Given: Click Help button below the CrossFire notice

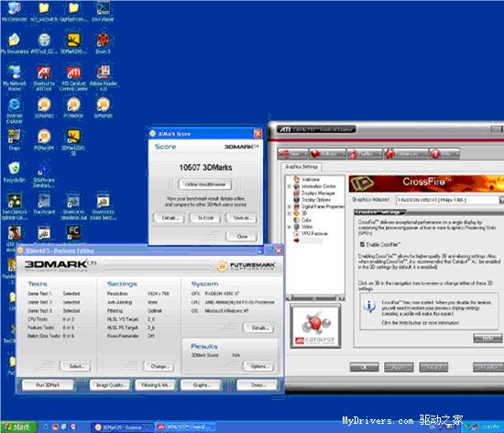Looking at the screenshot, I should pyautogui.click(x=488, y=339).
